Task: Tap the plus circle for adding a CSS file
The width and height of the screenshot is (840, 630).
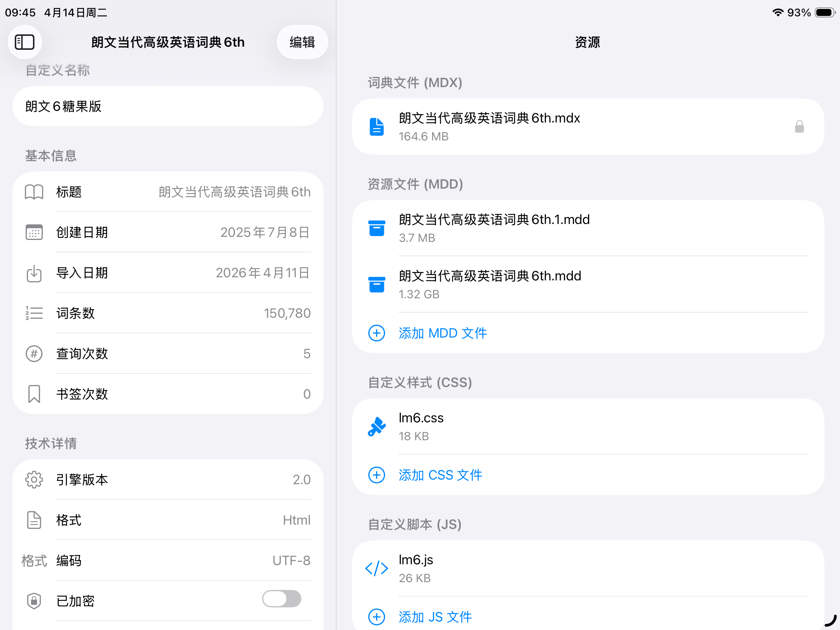Action: [376, 475]
